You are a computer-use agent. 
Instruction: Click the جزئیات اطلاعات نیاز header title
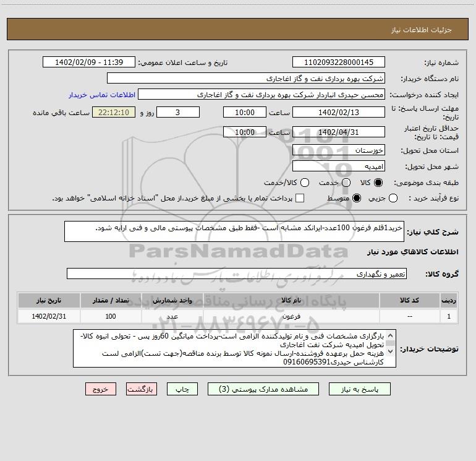422,30
